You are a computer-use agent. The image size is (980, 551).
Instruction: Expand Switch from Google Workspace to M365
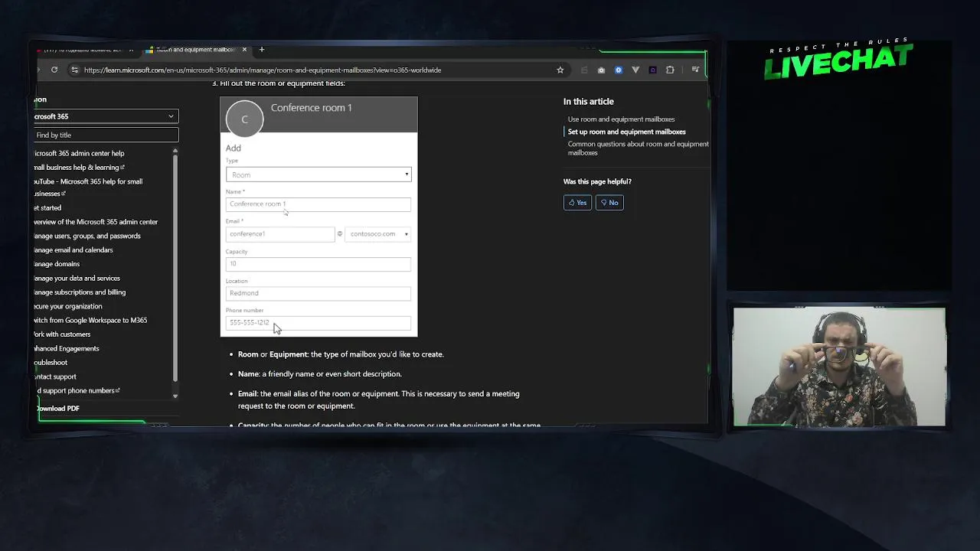[x=90, y=320]
